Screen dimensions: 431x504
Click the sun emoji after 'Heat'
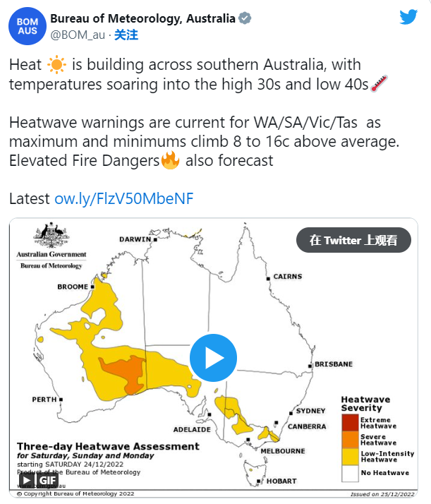[56, 66]
